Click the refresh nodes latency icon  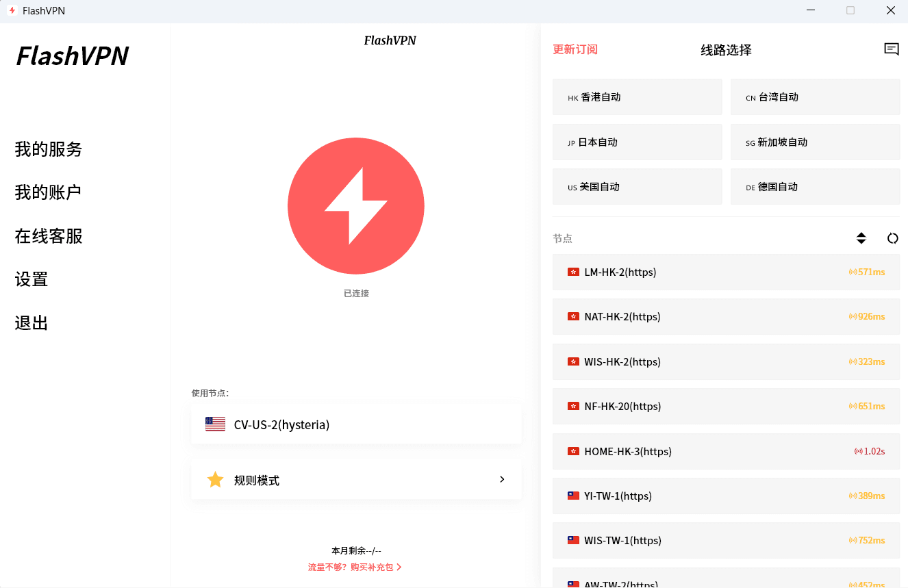(x=892, y=238)
